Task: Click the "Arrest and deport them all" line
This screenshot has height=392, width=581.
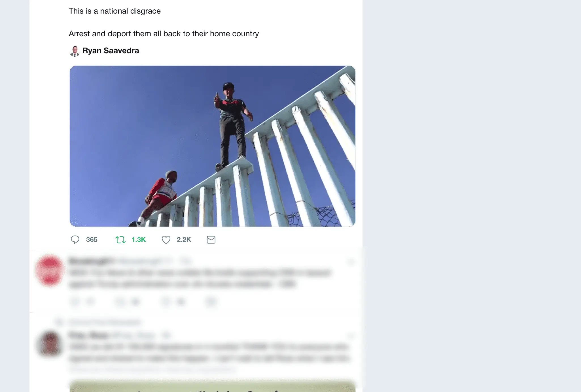Action: click(164, 34)
